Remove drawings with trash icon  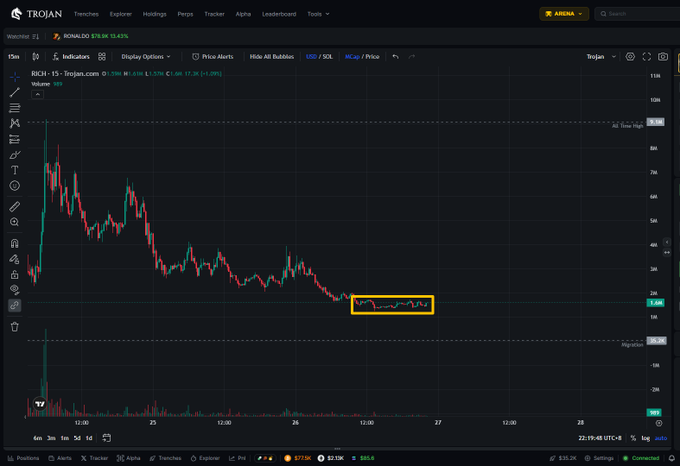[15, 327]
